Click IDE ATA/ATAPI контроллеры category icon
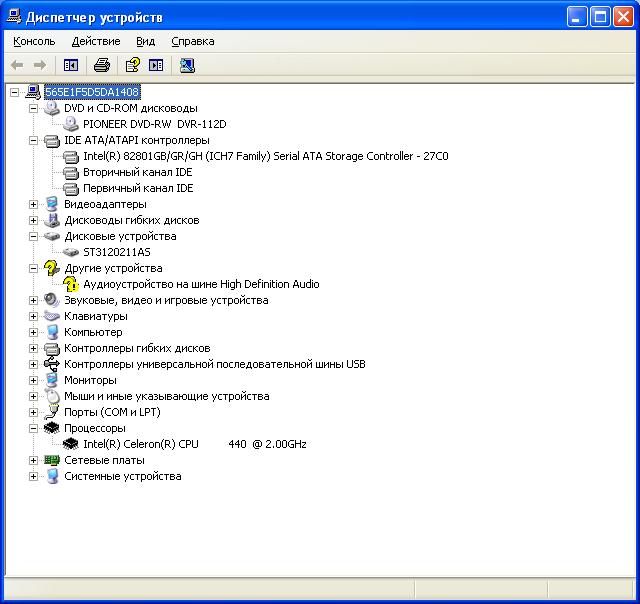Image resolution: width=640 pixels, height=604 pixels. [52, 140]
